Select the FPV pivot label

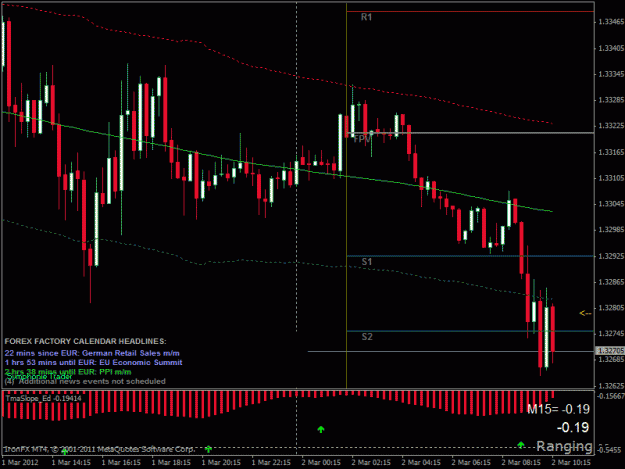(362, 139)
